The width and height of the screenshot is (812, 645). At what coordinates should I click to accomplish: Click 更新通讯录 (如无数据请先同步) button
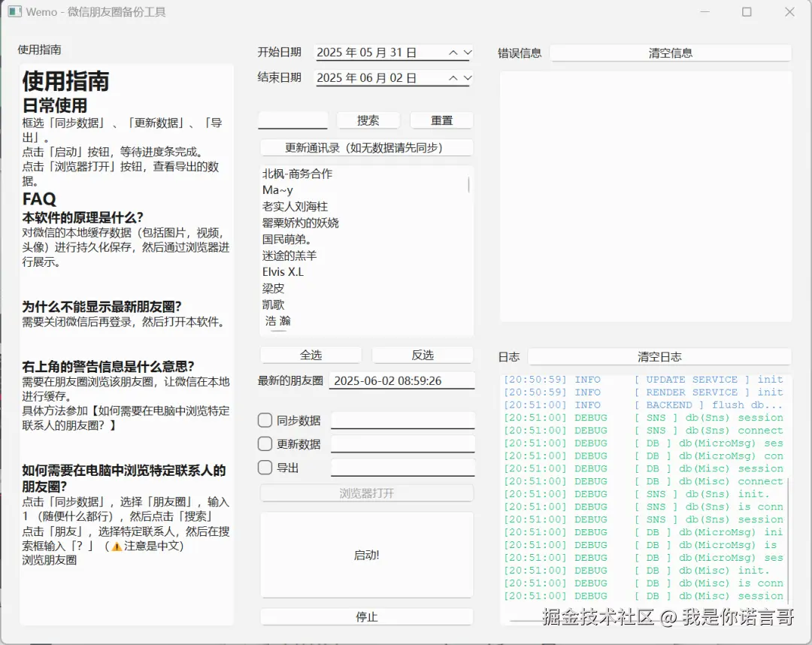[x=367, y=147]
